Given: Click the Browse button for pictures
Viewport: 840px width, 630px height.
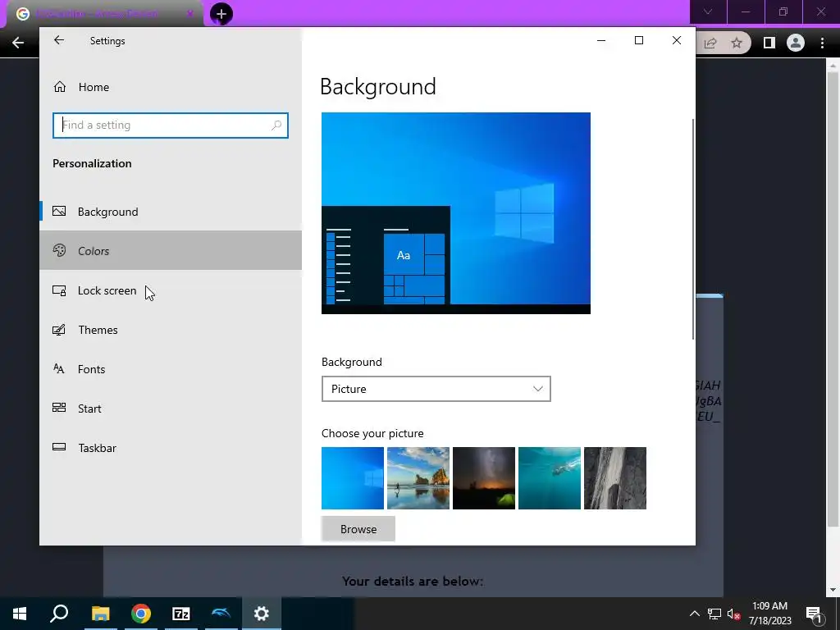Looking at the screenshot, I should (x=358, y=529).
